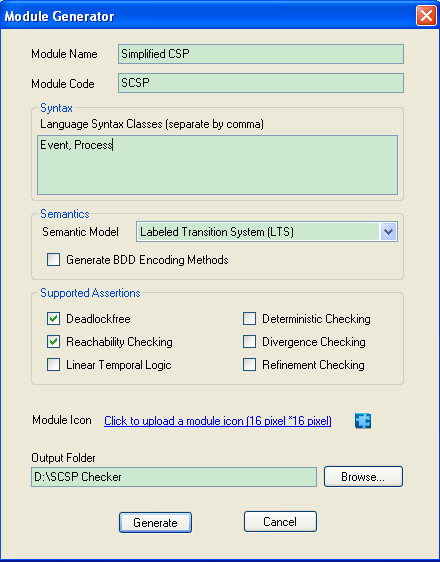Uncheck the Reachability Checking assertion
The width and height of the screenshot is (440, 562).
pos(53,342)
